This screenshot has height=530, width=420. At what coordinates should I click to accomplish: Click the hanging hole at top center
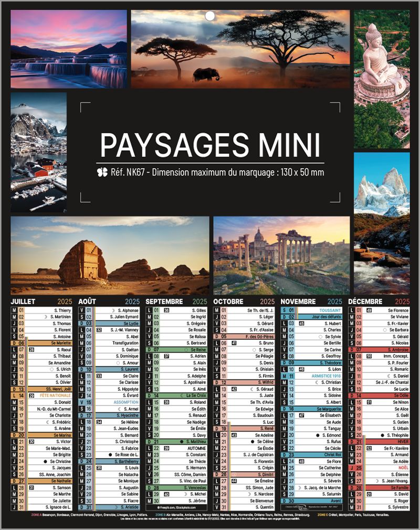pos(210,16)
